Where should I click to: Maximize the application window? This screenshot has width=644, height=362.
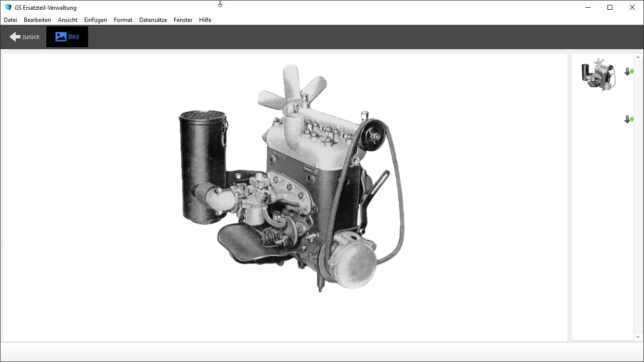[x=610, y=7]
